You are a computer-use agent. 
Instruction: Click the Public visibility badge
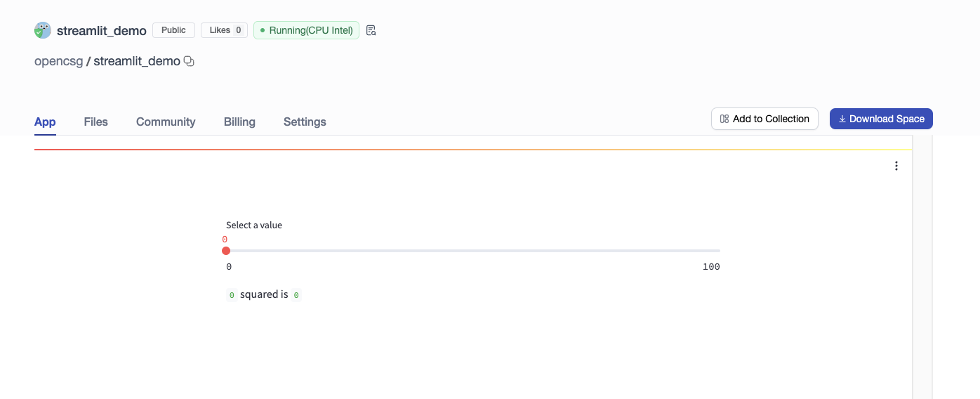click(173, 30)
